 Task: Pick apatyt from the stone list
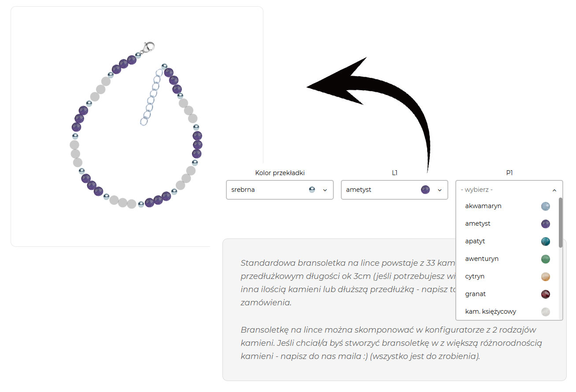[x=475, y=241]
